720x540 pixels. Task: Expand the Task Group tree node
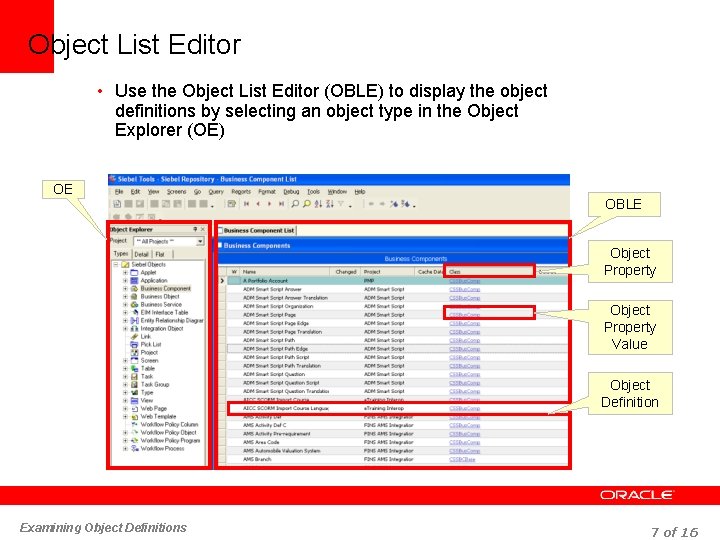(x=125, y=384)
